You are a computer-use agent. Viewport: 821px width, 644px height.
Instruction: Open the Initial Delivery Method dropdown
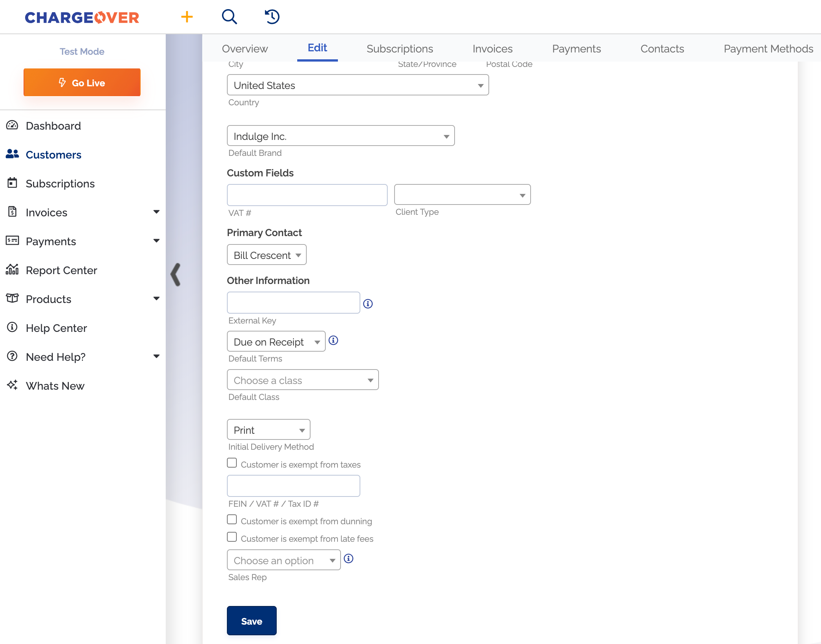point(268,430)
